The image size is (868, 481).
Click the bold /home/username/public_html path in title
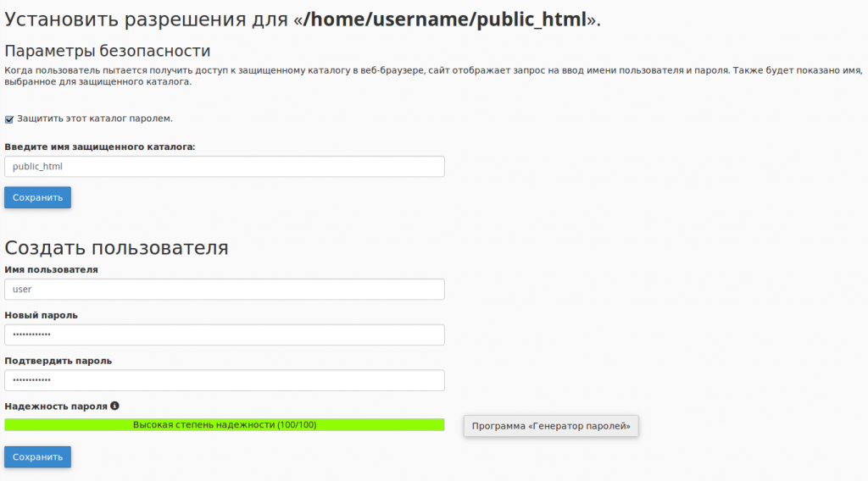point(445,19)
